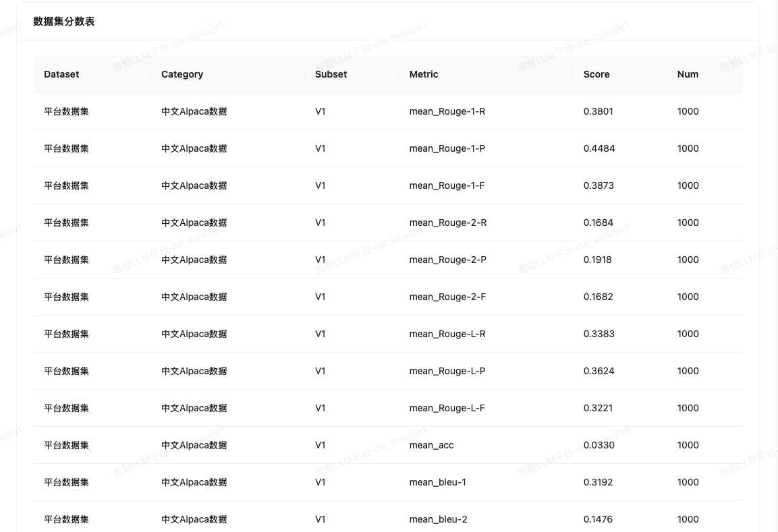Click the score value 0.4484
This screenshot has height=532, width=778.
[x=599, y=148]
